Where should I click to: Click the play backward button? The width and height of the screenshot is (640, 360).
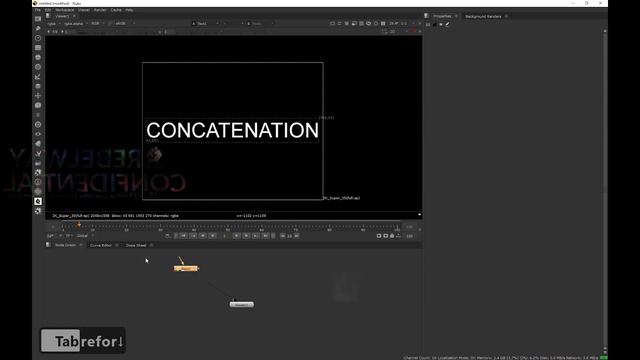(x=212, y=236)
